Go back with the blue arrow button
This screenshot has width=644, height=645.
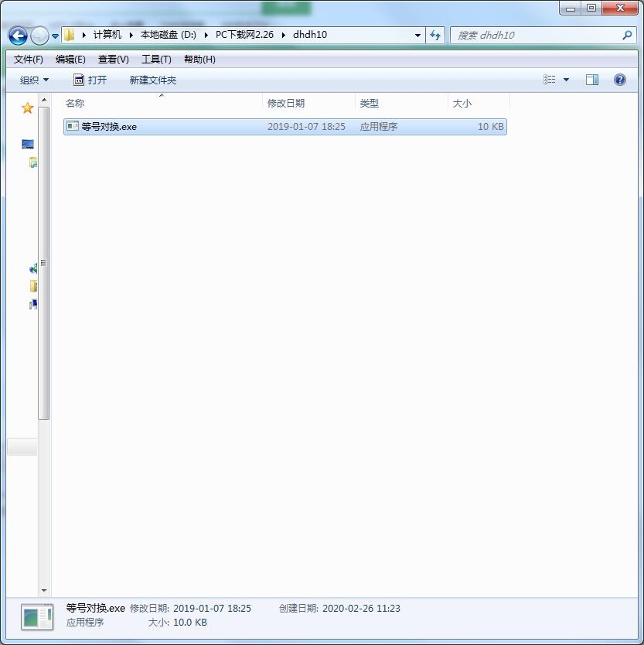click(x=18, y=36)
